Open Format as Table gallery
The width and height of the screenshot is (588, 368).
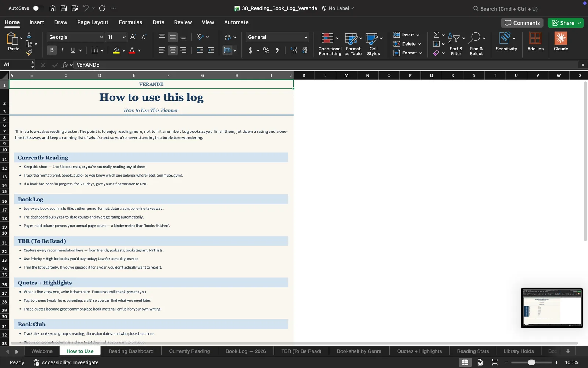pyautogui.click(x=353, y=44)
